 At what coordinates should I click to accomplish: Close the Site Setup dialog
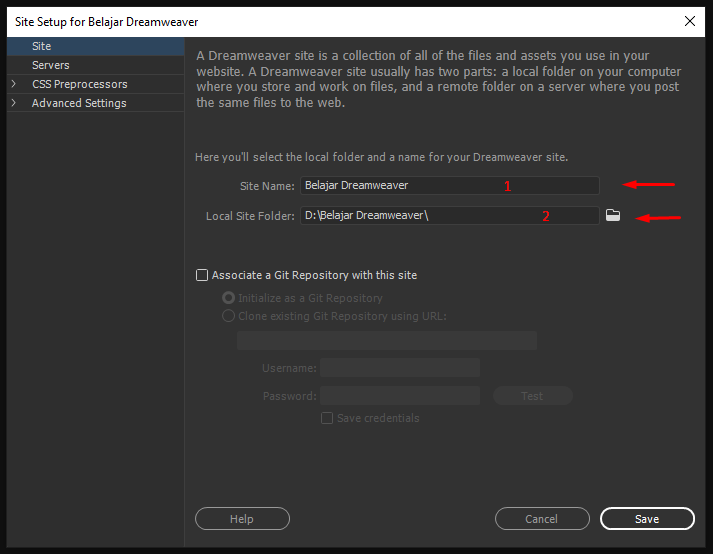tap(690, 21)
